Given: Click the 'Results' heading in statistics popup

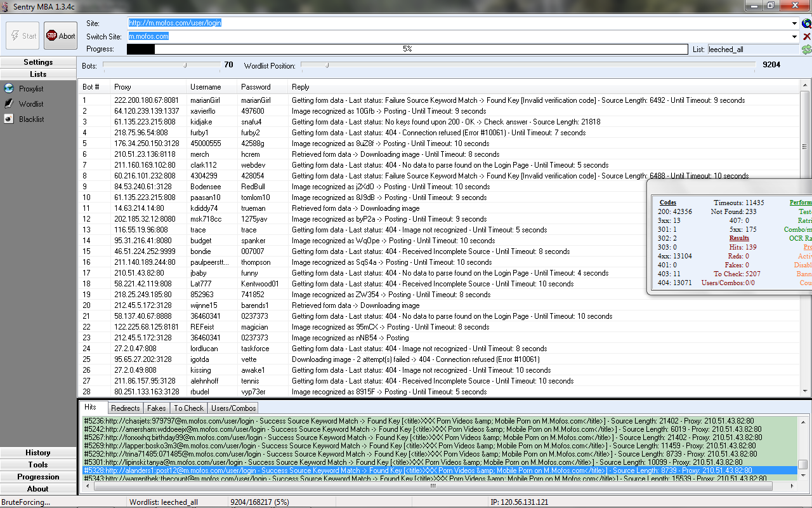Looking at the screenshot, I should click(x=739, y=238).
